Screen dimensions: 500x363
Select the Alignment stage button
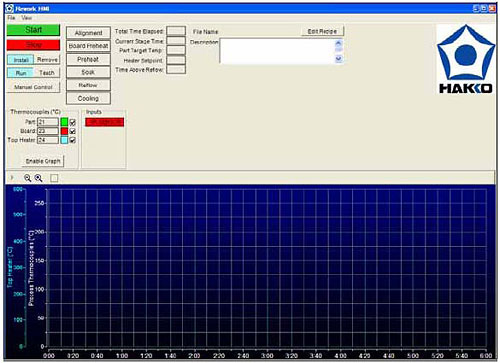tap(88, 33)
